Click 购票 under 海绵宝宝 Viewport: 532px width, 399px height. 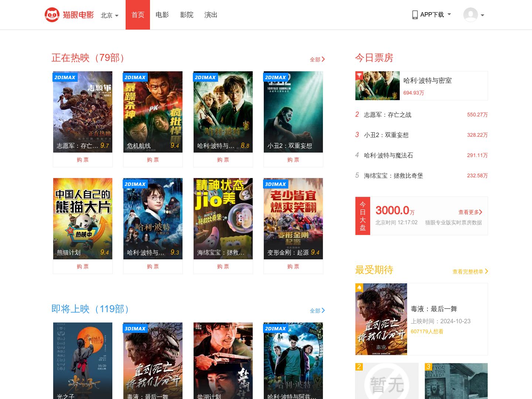point(223,267)
